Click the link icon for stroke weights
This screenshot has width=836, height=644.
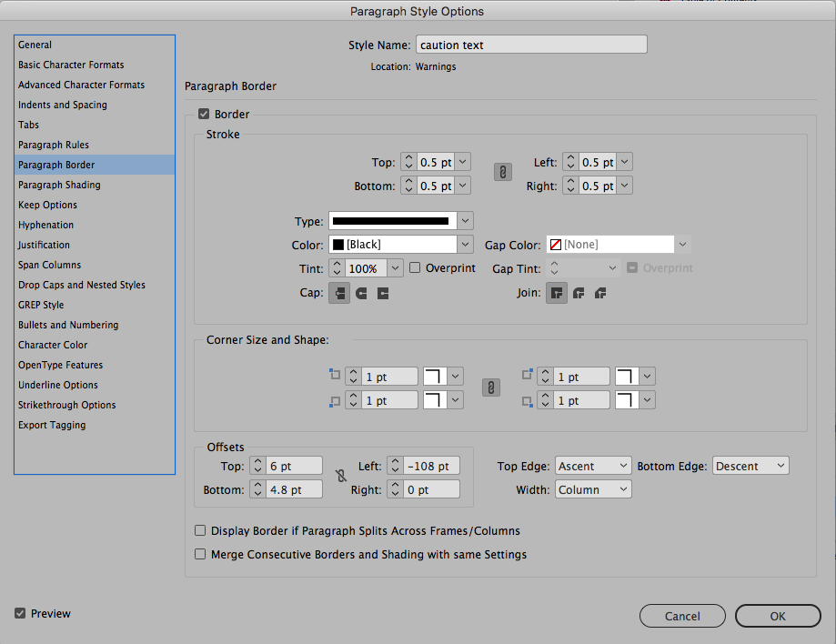tap(502, 172)
